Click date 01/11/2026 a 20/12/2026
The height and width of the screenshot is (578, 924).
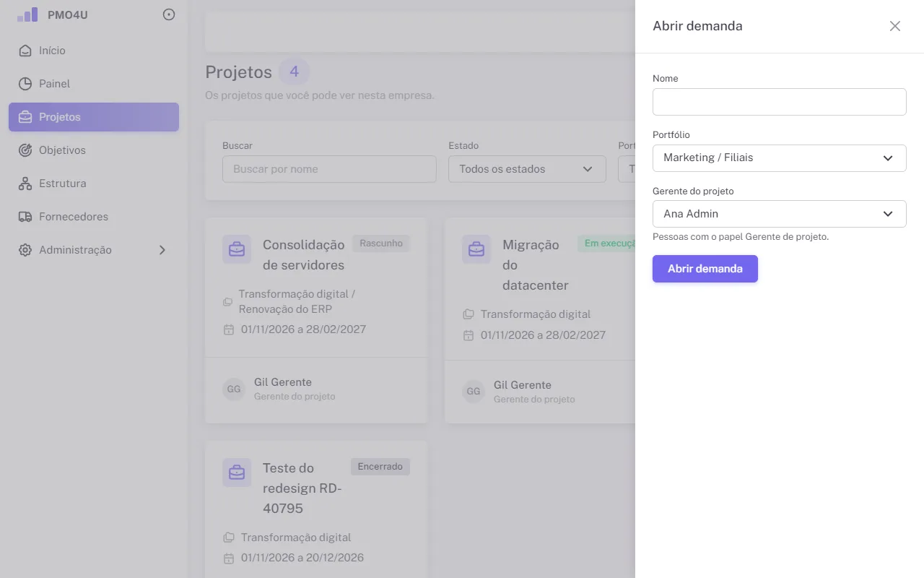pyautogui.click(x=302, y=558)
